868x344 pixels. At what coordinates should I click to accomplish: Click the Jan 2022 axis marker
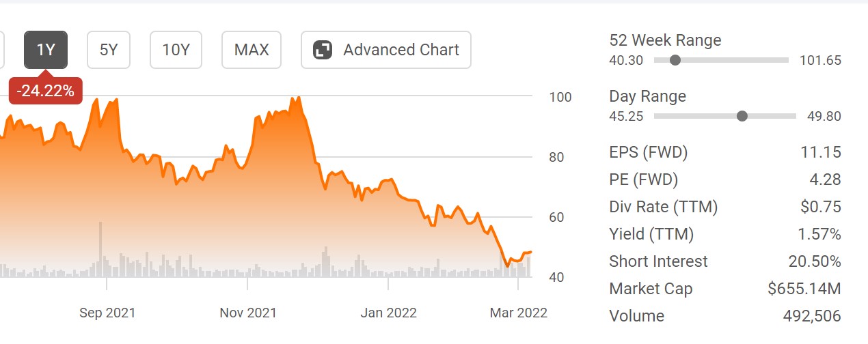point(388,313)
